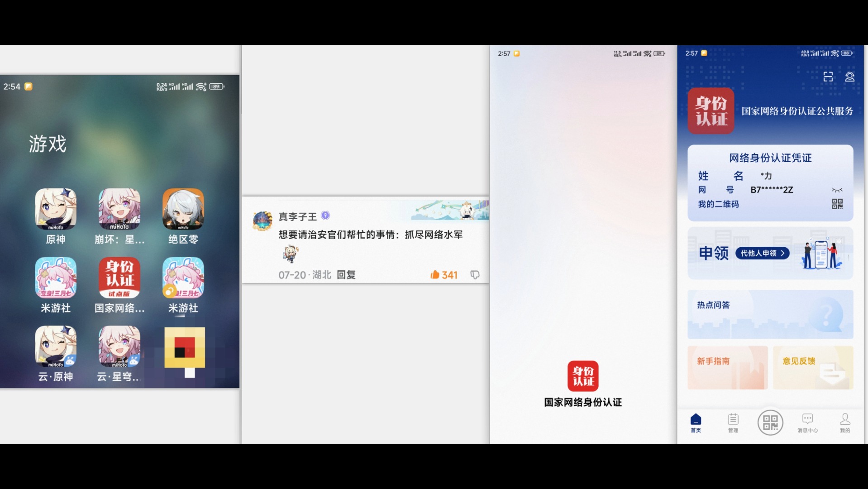Tap 代他人申领 button

(x=763, y=253)
